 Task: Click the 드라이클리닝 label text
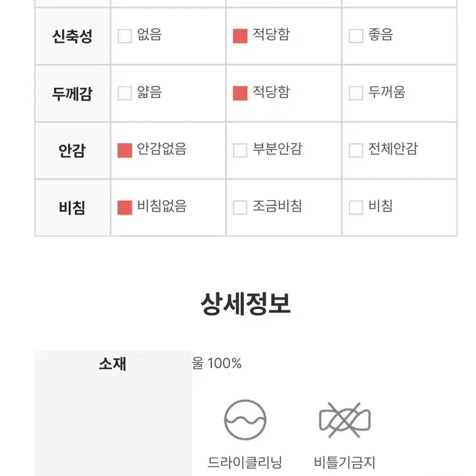pos(245,462)
